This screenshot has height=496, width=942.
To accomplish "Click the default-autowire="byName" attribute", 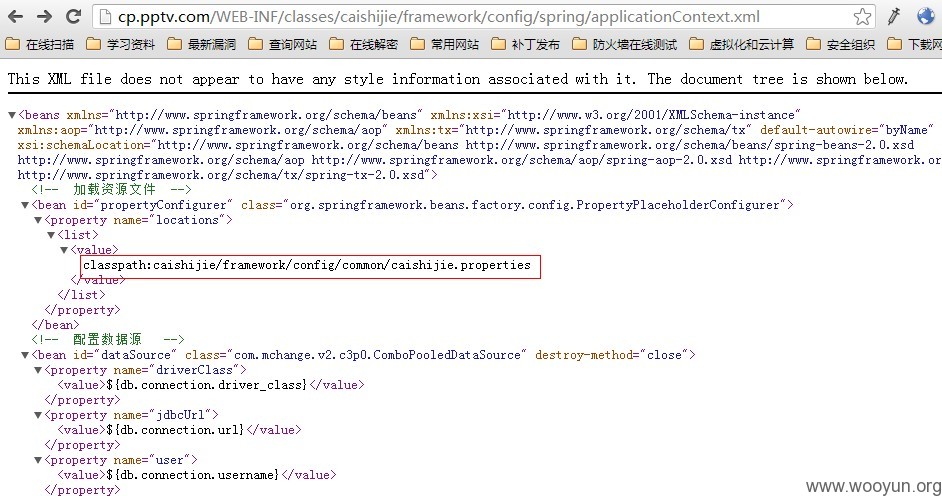I will click(x=847, y=130).
